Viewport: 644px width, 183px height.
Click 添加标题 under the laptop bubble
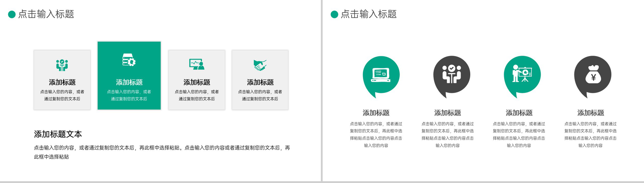(x=376, y=113)
